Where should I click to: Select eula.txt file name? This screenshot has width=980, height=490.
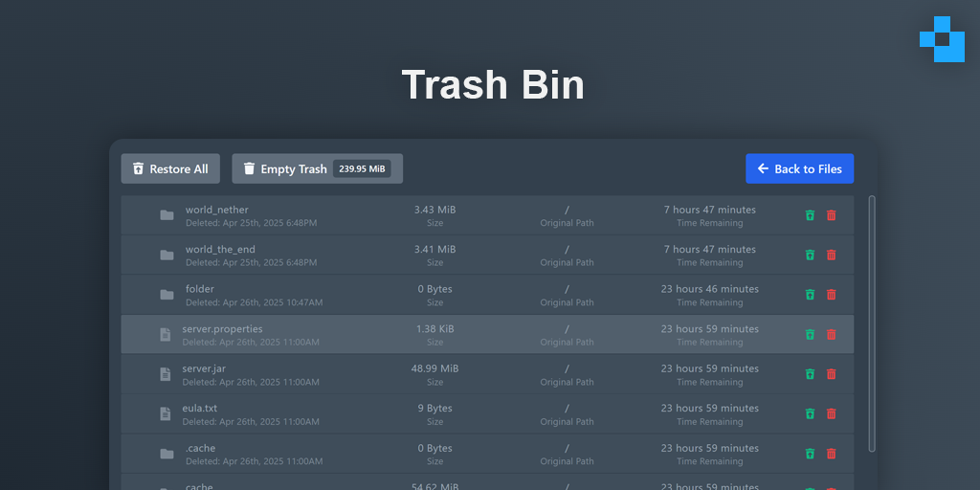click(200, 408)
